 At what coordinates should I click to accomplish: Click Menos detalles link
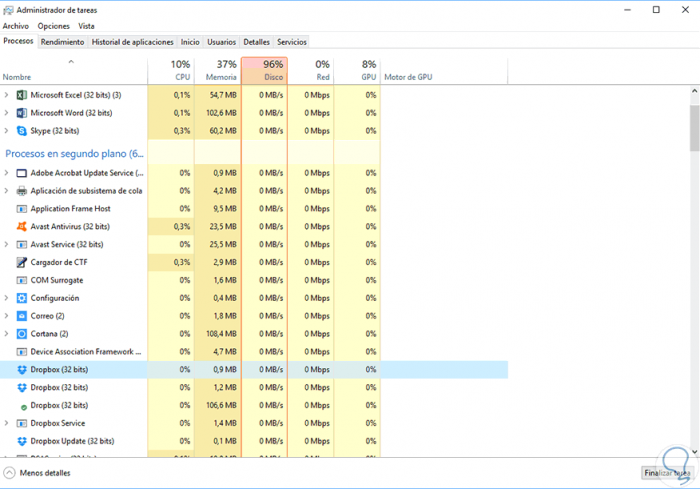pos(45,472)
